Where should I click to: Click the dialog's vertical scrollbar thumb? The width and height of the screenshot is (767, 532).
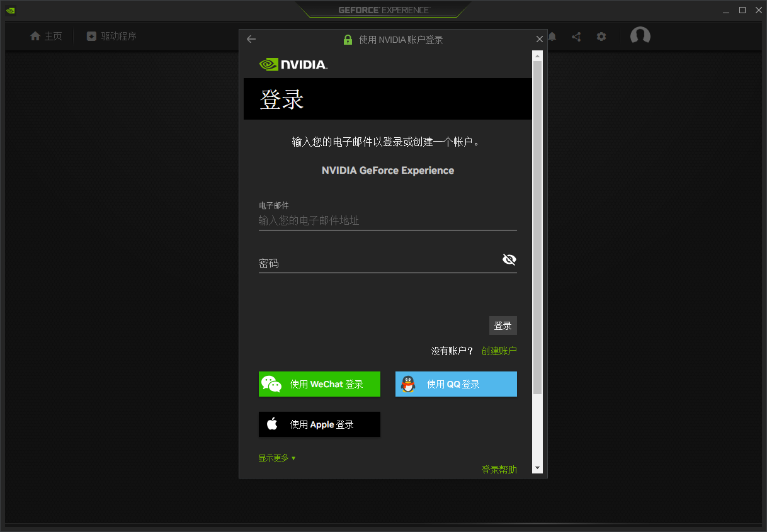tap(537, 228)
